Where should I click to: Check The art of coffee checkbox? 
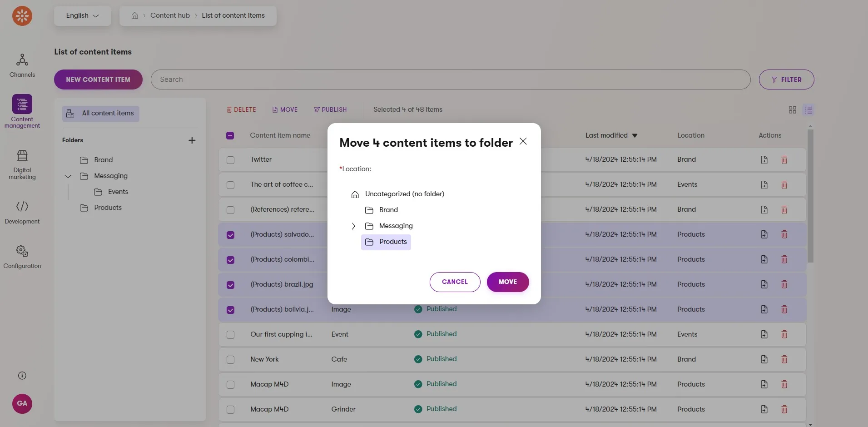click(x=230, y=185)
